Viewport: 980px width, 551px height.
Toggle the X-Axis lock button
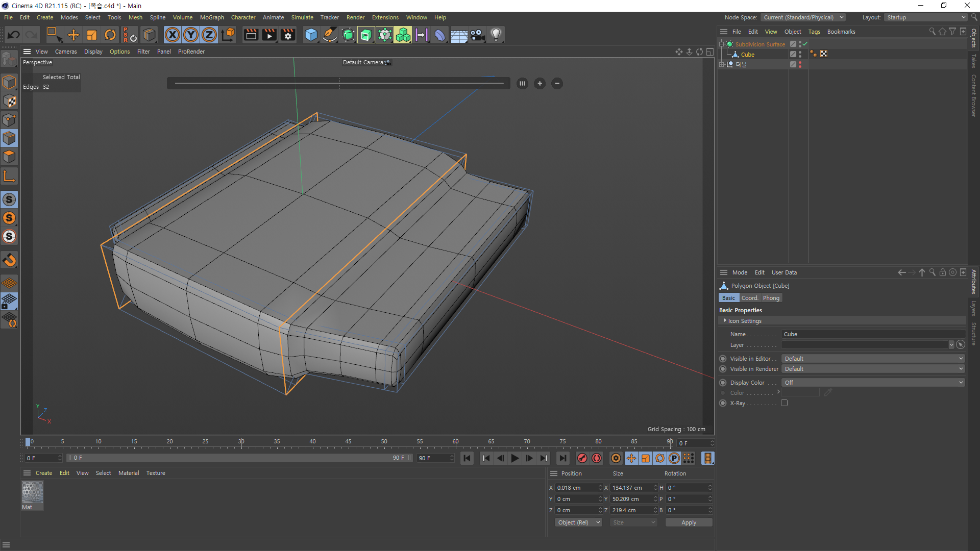click(173, 35)
